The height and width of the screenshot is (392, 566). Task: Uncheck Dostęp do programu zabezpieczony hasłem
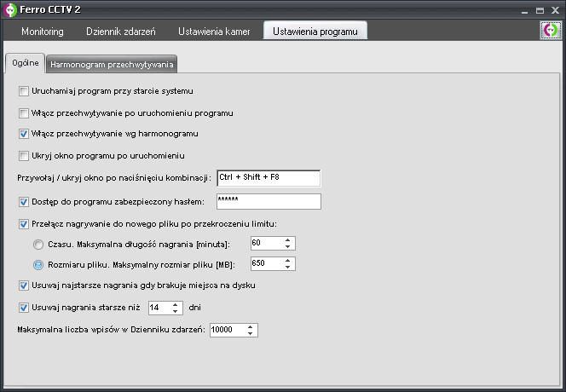click(x=24, y=202)
